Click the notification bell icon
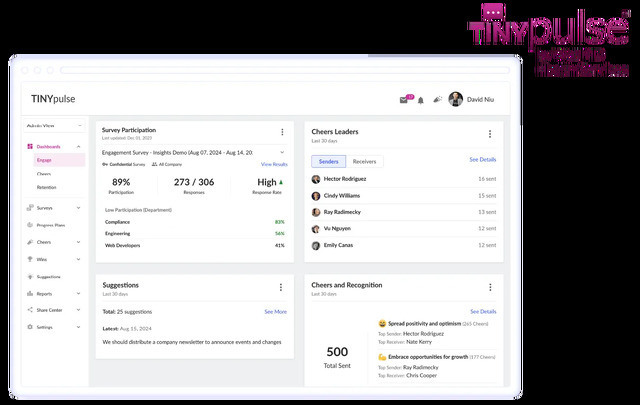Image resolution: width=640 pixels, height=405 pixels. (421, 100)
